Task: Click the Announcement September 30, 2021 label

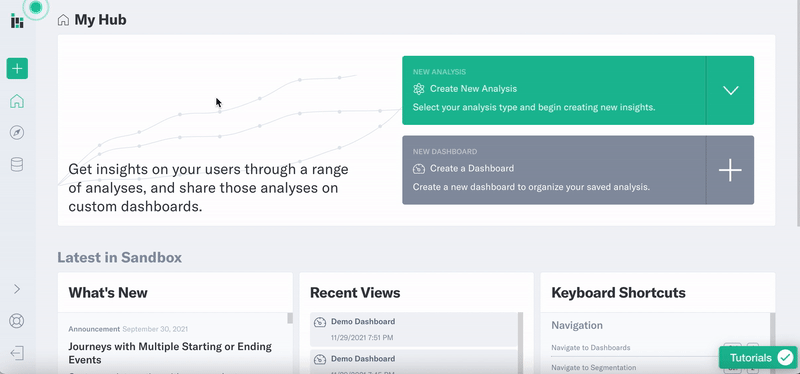Action: (x=128, y=329)
